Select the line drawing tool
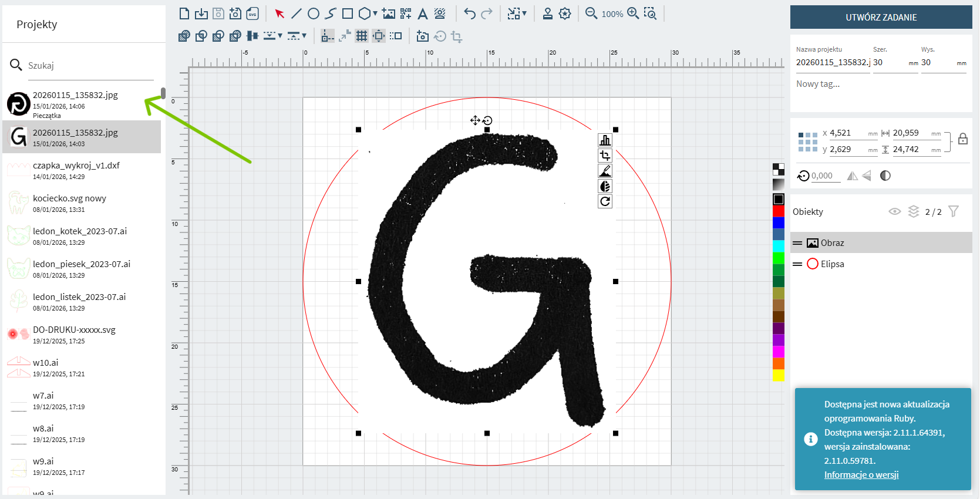 point(297,14)
